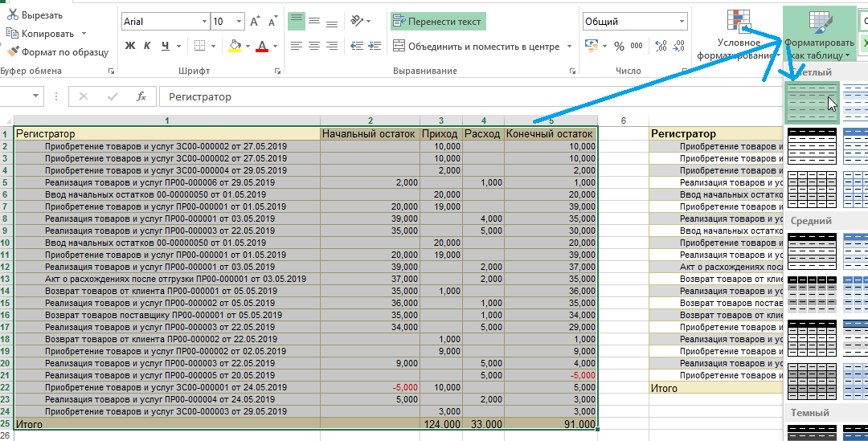Click the increase font size icon
This screenshot has width=868, height=441.
click(x=255, y=22)
